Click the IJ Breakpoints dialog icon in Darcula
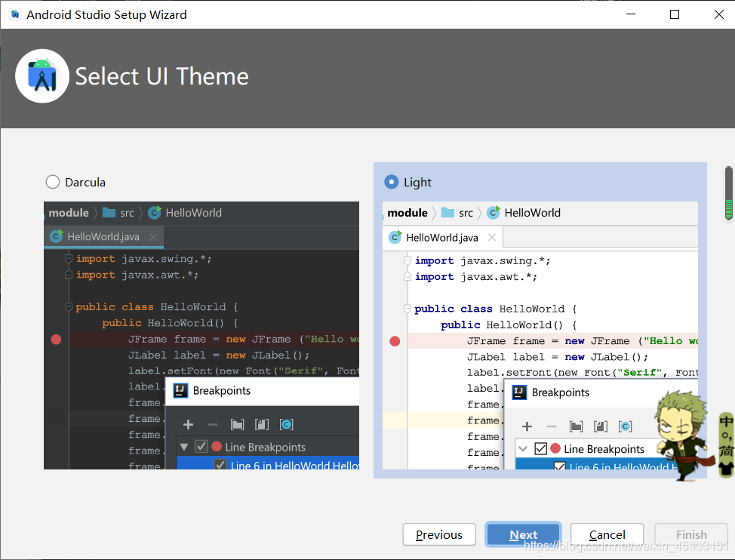735x560 pixels. click(x=180, y=390)
